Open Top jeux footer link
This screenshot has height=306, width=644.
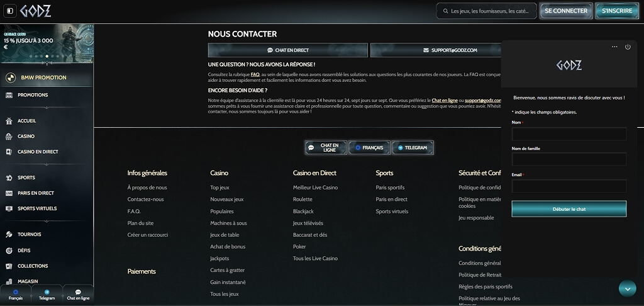click(219, 188)
